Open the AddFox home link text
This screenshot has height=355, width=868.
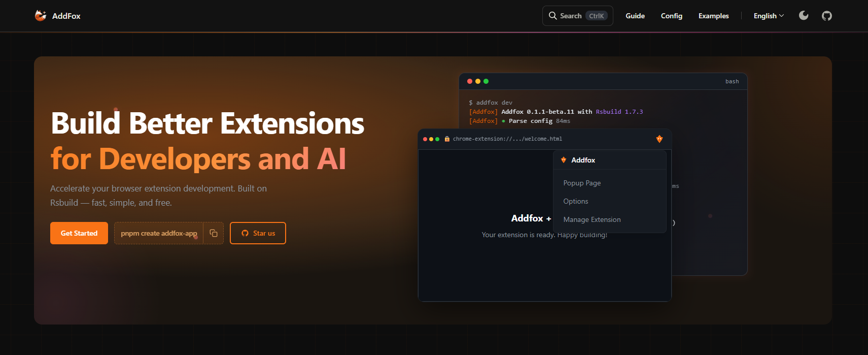[66, 16]
